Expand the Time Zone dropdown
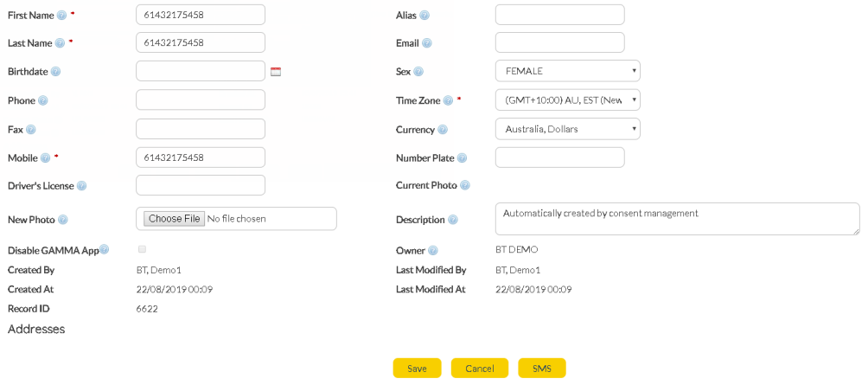This screenshot has width=868, height=385. (x=567, y=100)
